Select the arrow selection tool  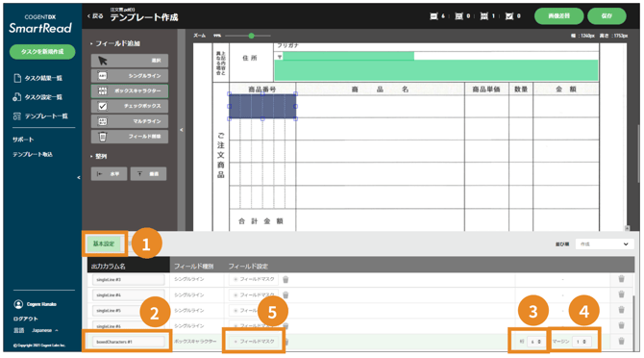point(130,61)
